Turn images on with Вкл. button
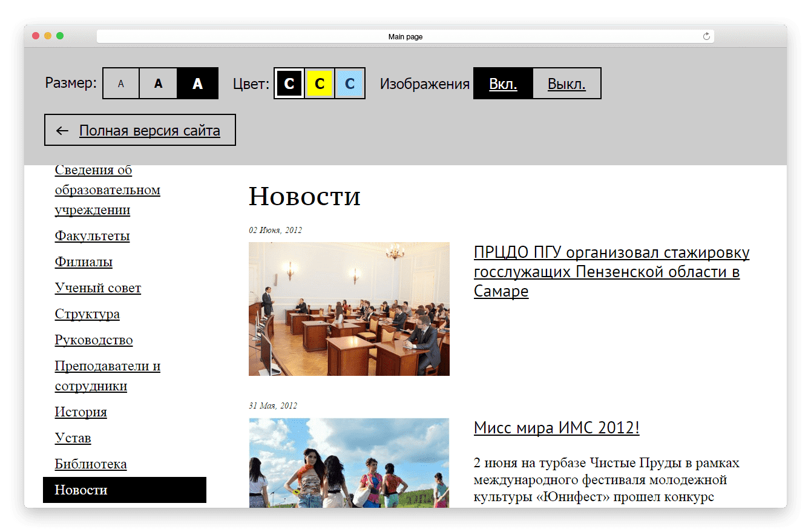 (x=503, y=84)
